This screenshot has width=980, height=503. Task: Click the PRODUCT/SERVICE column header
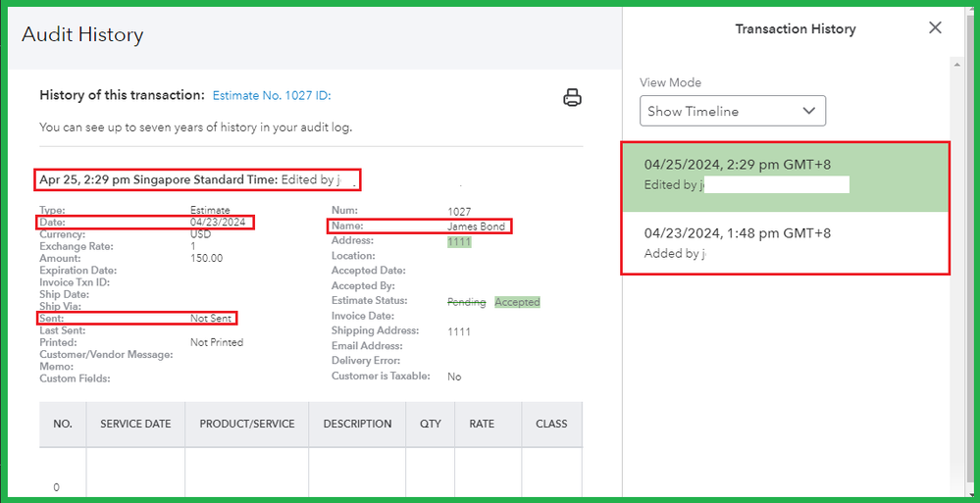pyautogui.click(x=247, y=424)
